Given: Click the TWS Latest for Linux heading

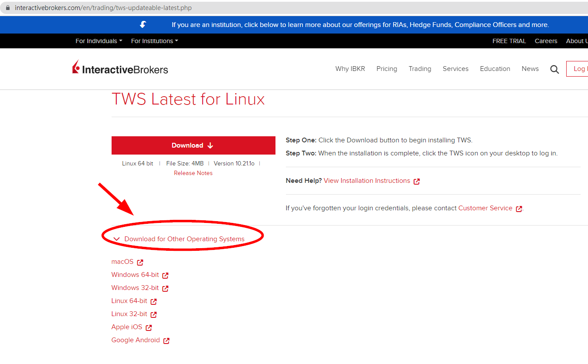Looking at the screenshot, I should [188, 99].
